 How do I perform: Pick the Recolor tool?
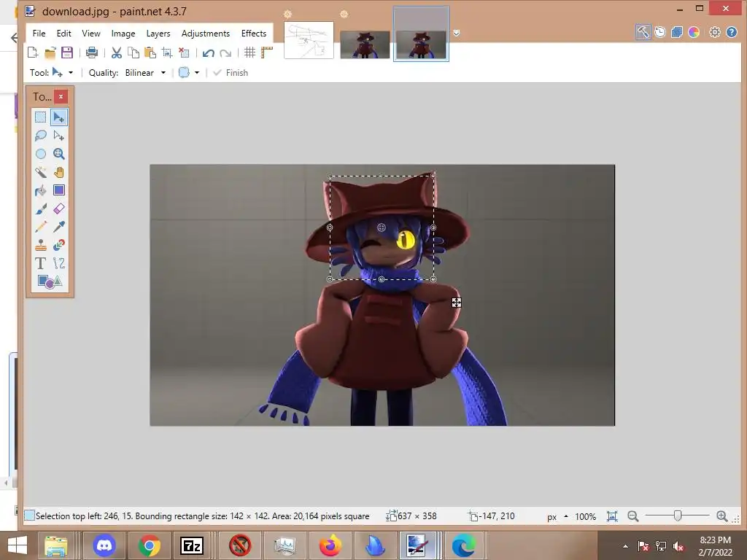pyautogui.click(x=59, y=245)
